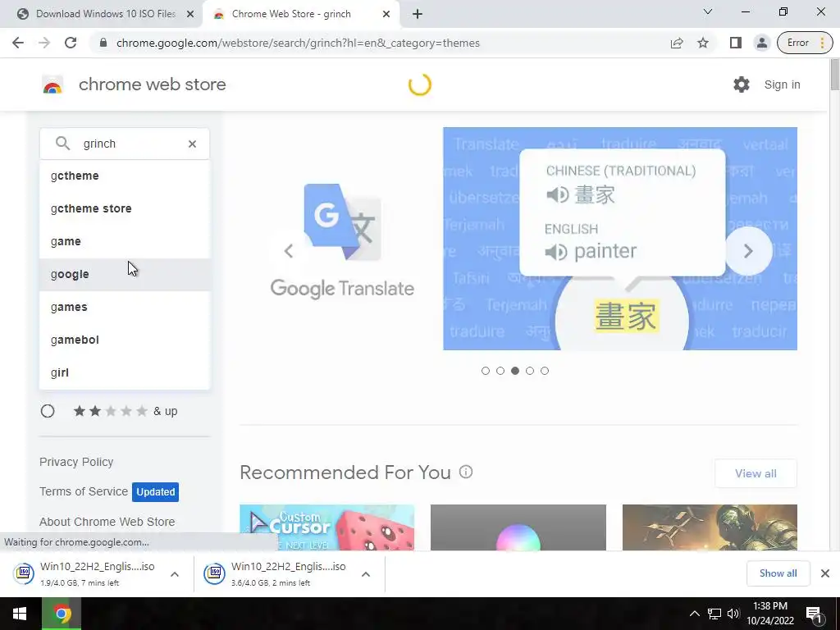Screen dimensions: 840x630
Task: Click the taskbar clock and date
Action: pyautogui.click(x=769, y=614)
